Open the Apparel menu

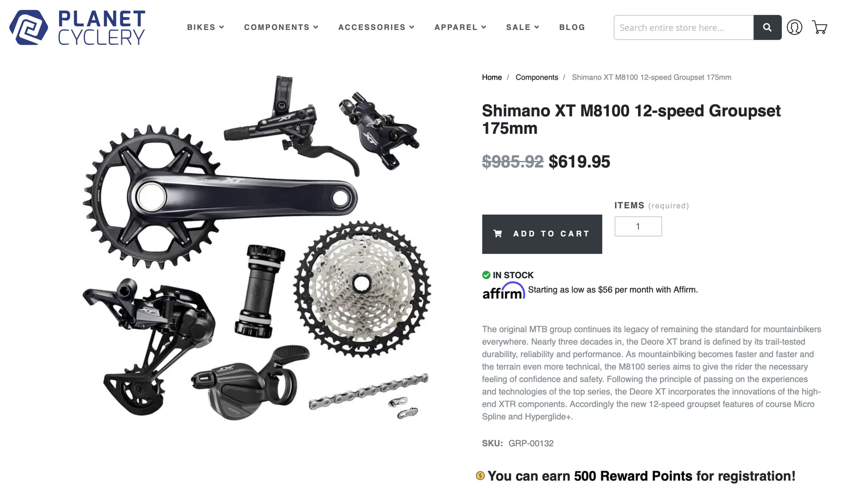pos(460,27)
